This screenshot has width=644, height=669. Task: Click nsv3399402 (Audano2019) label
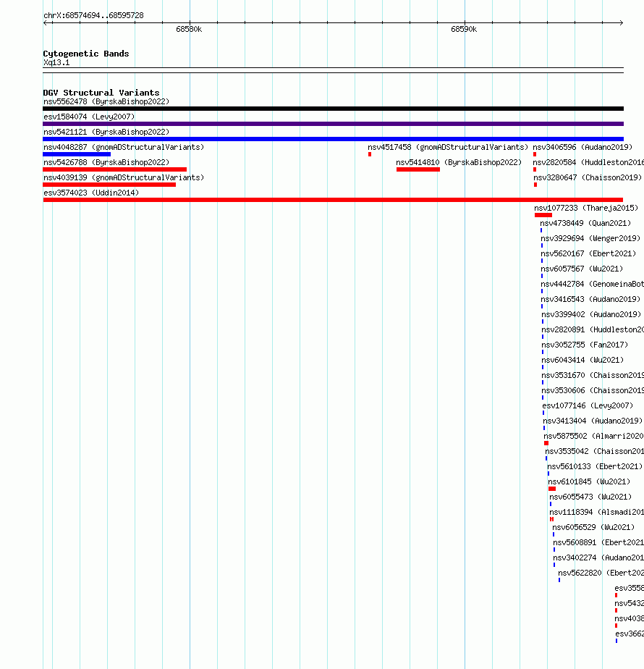coord(591,314)
